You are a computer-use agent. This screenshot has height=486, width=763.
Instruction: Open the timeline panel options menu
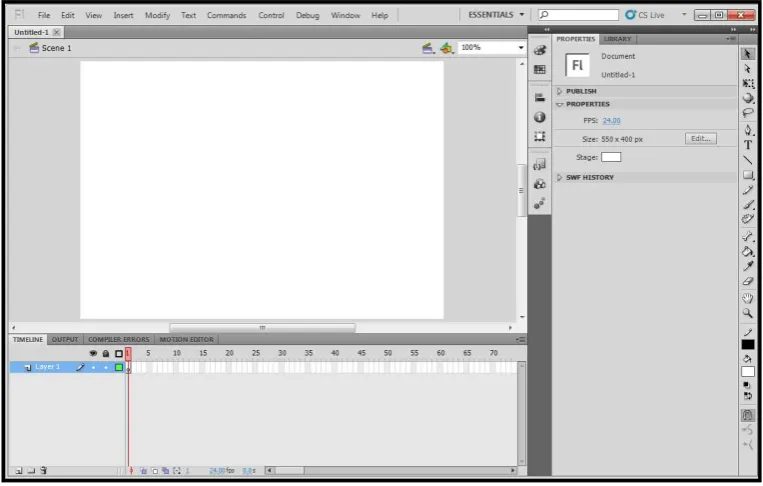[x=521, y=339]
